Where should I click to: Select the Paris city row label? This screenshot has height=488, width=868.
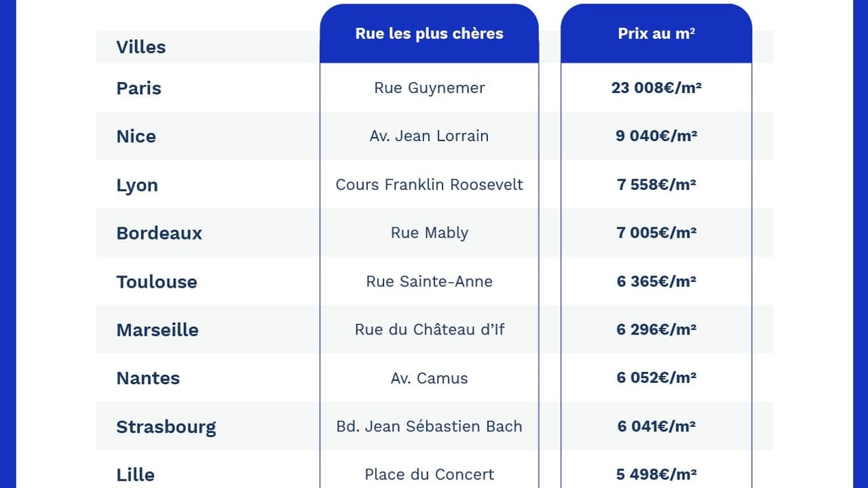139,88
